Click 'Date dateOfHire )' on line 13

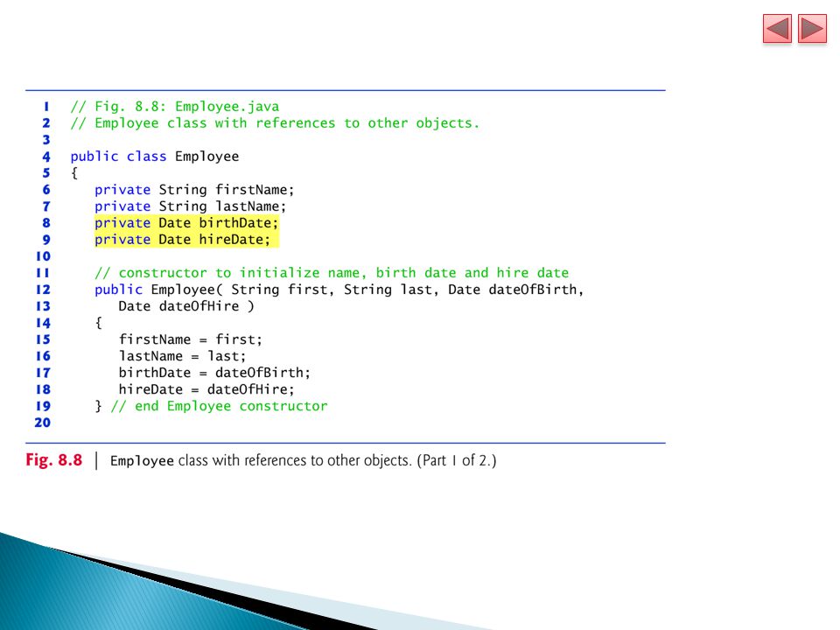[186, 306]
